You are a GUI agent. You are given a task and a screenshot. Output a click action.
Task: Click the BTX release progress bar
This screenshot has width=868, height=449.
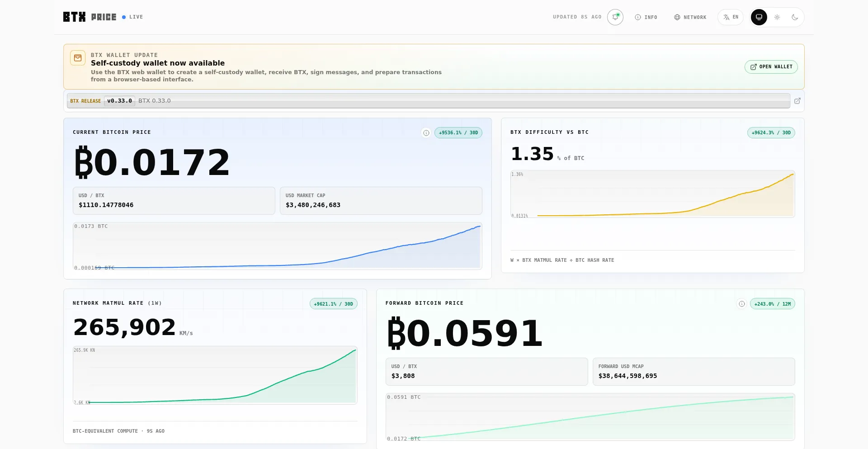pos(429,101)
